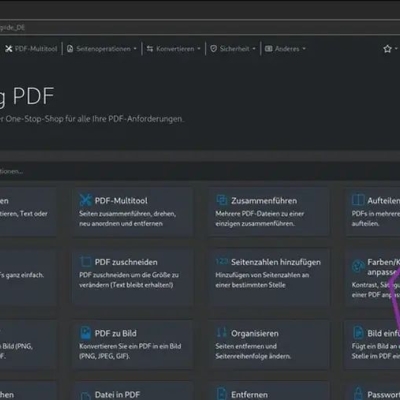
Task: Open the Datei in PDF card
Action: tap(132, 391)
